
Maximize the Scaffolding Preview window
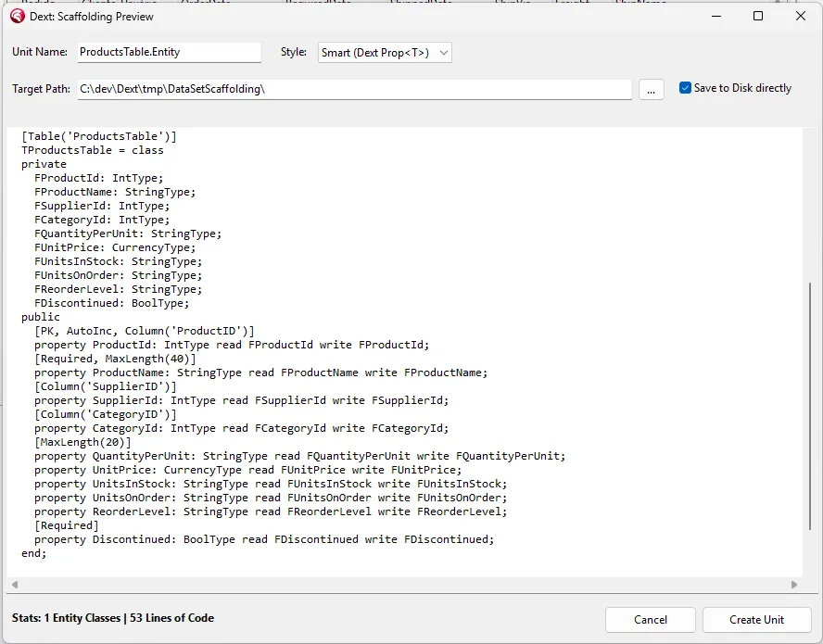click(758, 17)
